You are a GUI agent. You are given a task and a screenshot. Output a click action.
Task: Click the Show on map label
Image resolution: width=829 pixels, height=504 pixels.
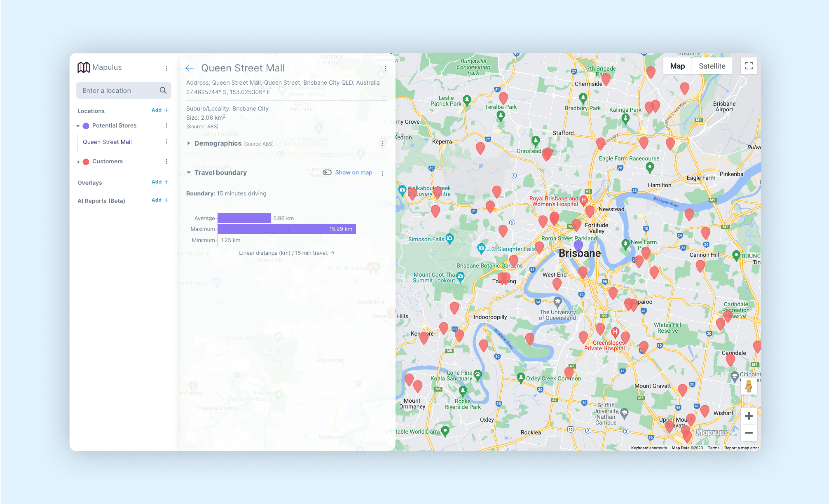coord(354,173)
